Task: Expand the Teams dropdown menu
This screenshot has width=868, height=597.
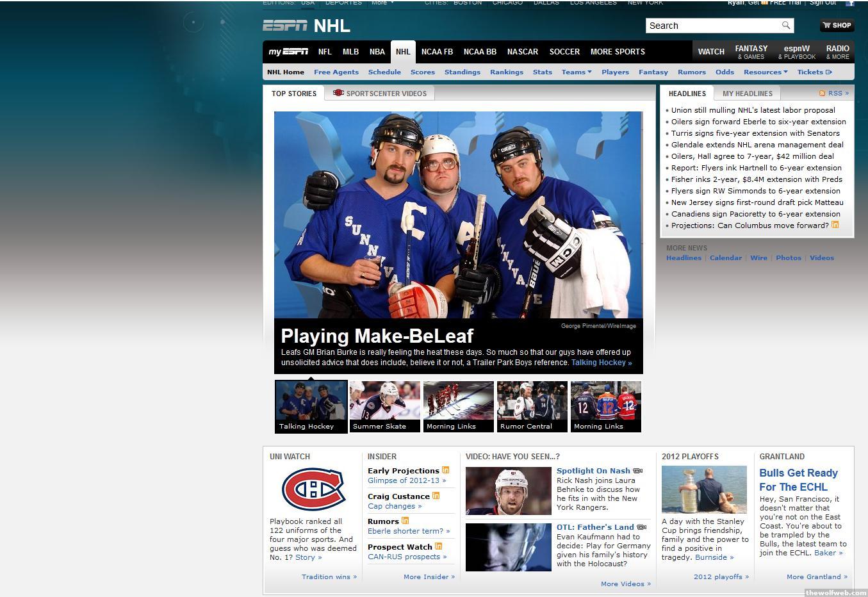Action: [577, 72]
